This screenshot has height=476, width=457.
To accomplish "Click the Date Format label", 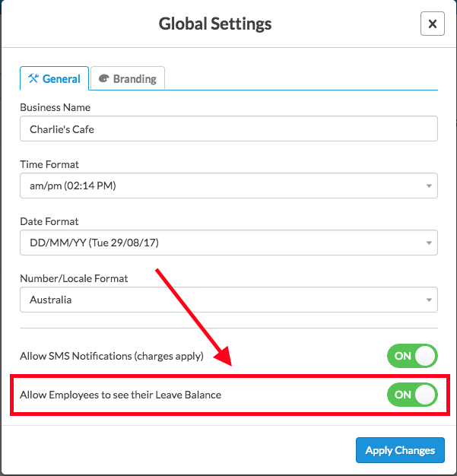I will point(49,221).
